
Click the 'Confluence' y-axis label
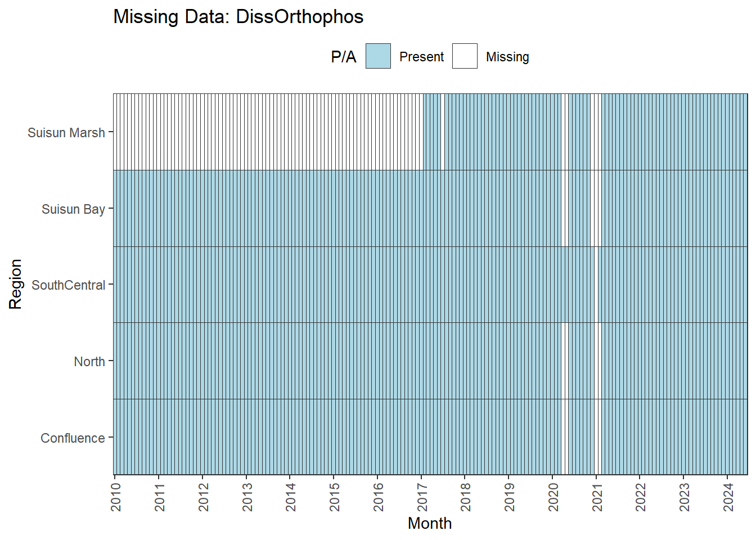(73, 438)
